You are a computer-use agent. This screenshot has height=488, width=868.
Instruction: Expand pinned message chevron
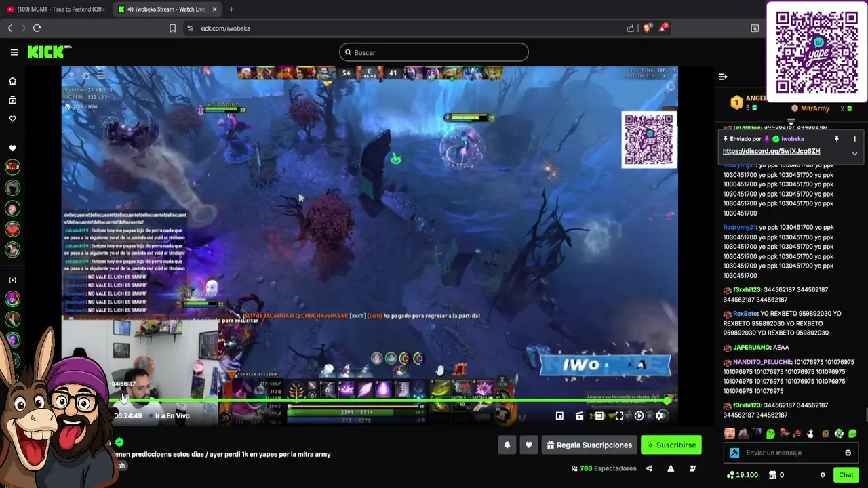coord(854,154)
